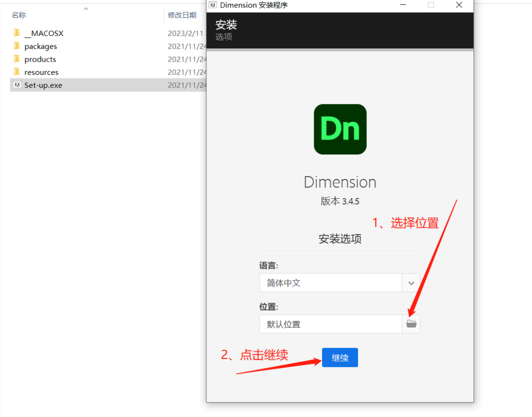532x417 pixels.
Task: Select the 安装 header label
Action: [226, 25]
